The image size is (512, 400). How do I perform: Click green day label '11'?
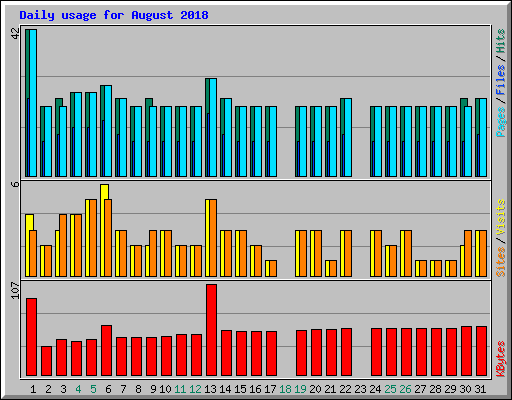point(180,389)
